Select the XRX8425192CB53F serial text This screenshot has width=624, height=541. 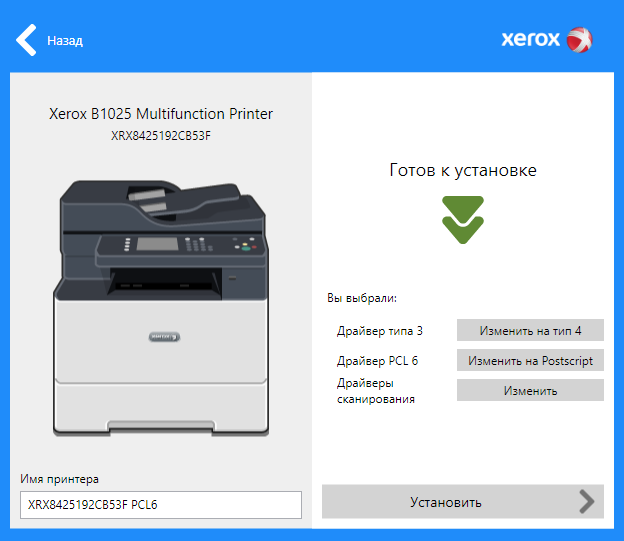click(161, 136)
